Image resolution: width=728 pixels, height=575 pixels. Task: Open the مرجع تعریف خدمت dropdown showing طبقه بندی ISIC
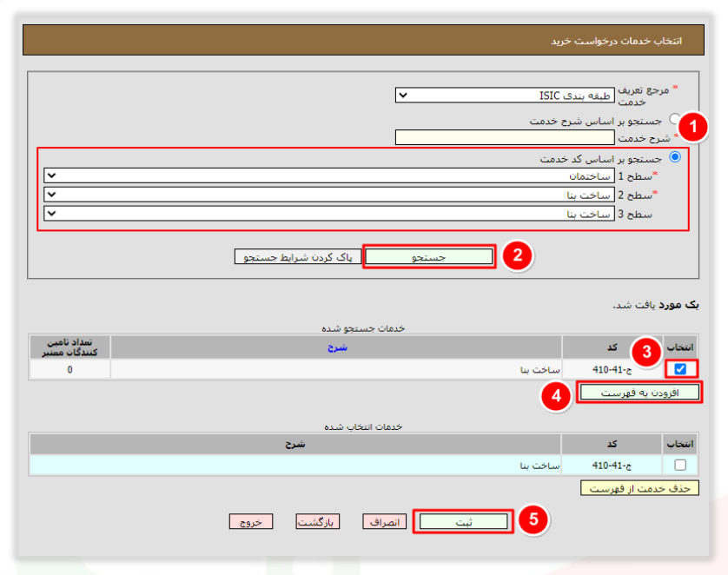click(505, 96)
